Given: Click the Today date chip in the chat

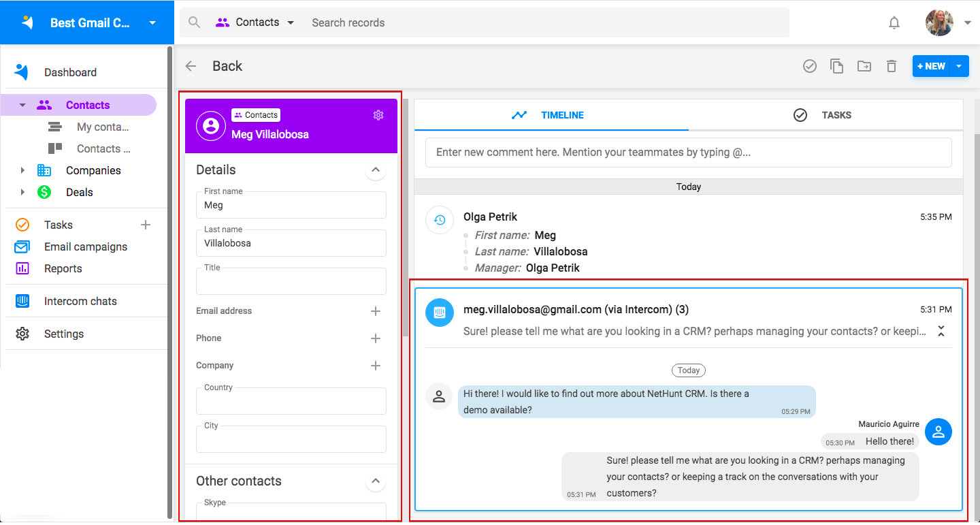Looking at the screenshot, I should tap(689, 370).
